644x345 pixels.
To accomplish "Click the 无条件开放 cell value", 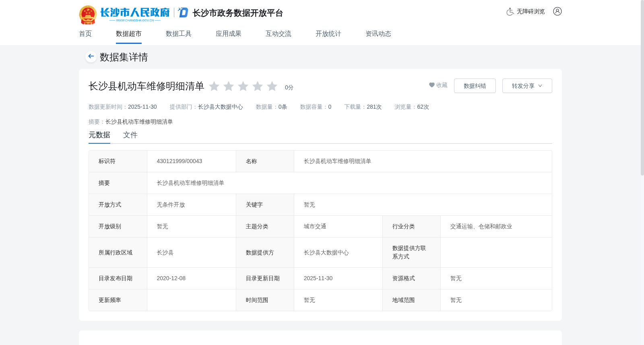I will pyautogui.click(x=171, y=205).
